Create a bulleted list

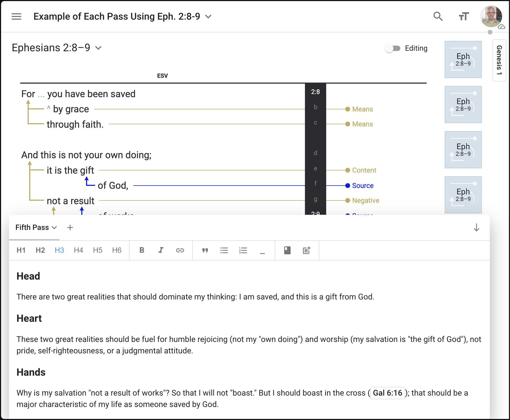pos(224,250)
